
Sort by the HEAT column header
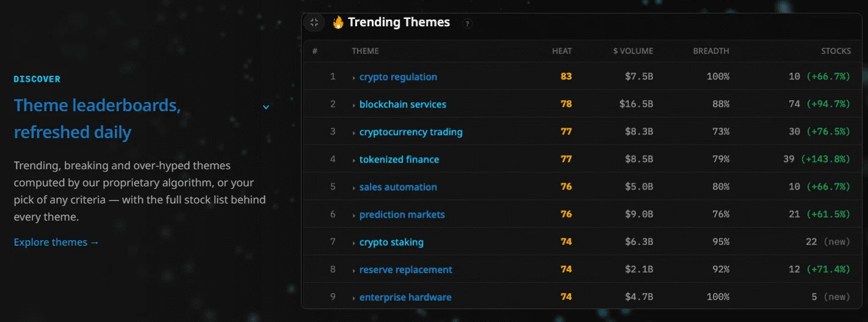[x=562, y=51]
